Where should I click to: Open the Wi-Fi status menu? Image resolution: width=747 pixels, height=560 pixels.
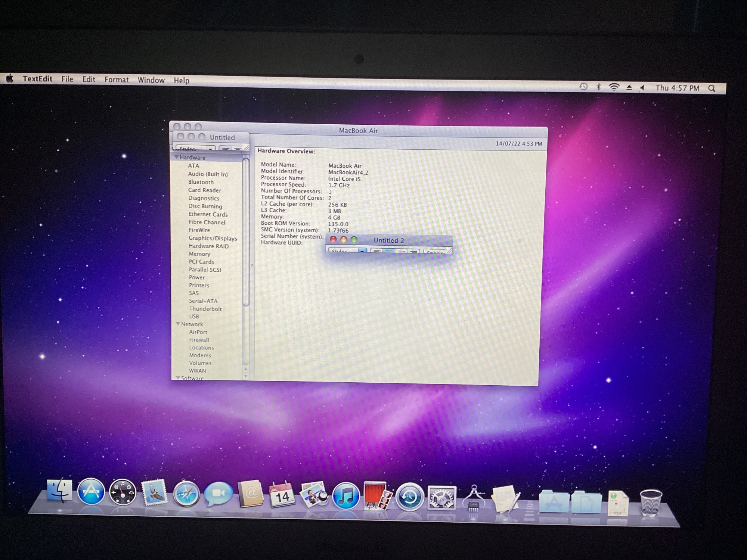(614, 87)
